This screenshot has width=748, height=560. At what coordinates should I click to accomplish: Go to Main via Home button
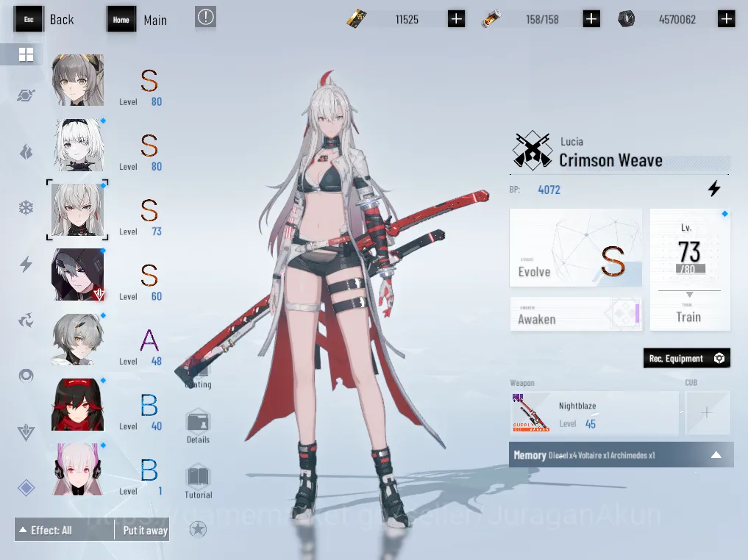click(x=138, y=20)
